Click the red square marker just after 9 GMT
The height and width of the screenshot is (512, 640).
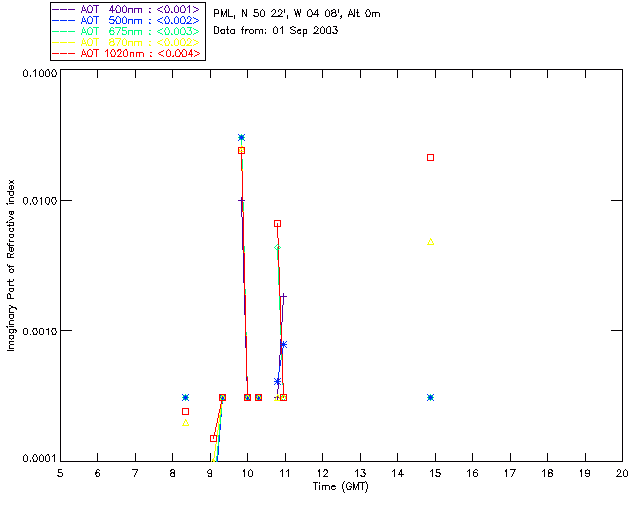coord(213,439)
